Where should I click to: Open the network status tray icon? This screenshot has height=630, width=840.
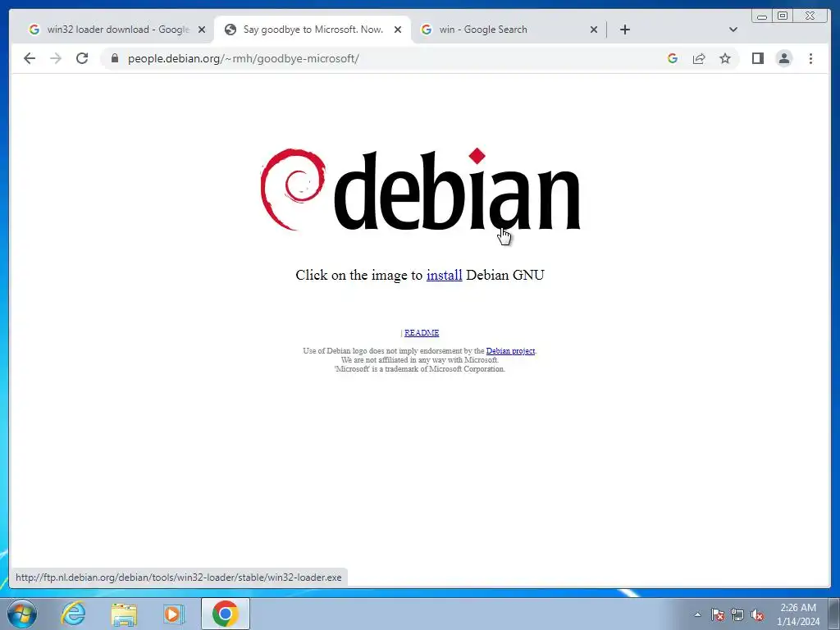click(737, 614)
